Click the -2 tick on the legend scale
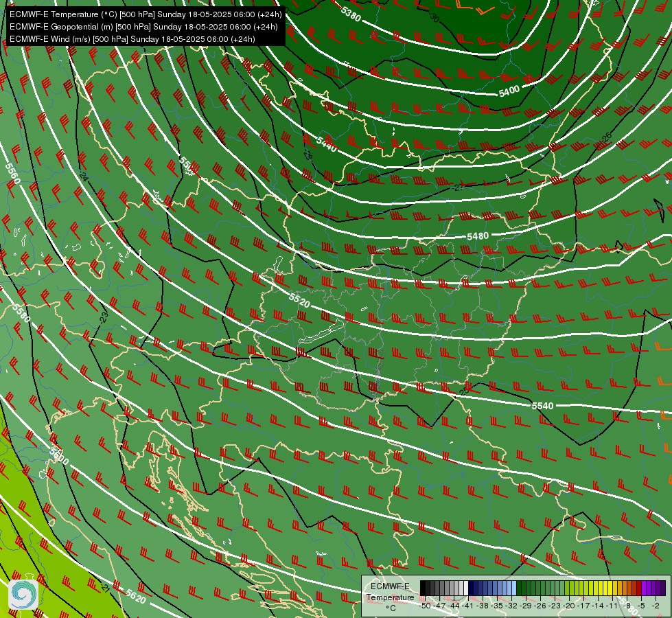Screen dimensions: 672x618 click(656, 606)
